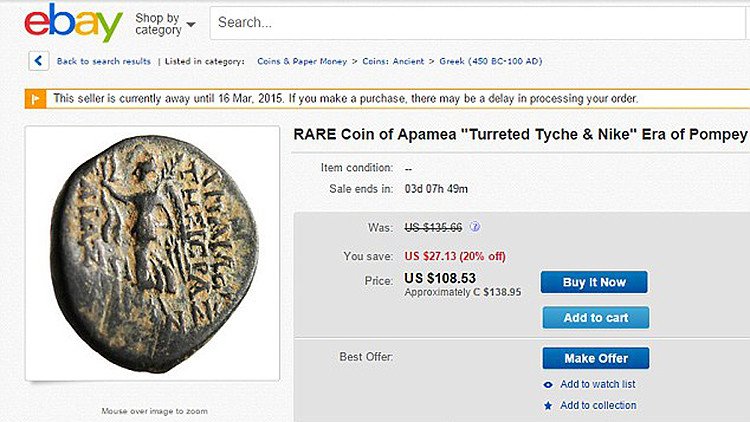
Task: Click the star icon for collection
Action: pyautogui.click(x=548, y=406)
